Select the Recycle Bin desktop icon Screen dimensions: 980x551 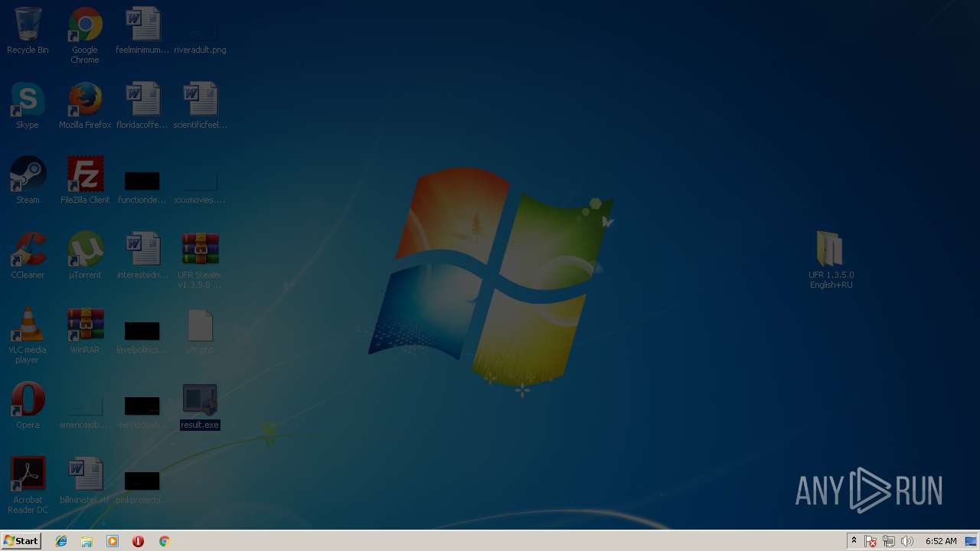tap(28, 31)
